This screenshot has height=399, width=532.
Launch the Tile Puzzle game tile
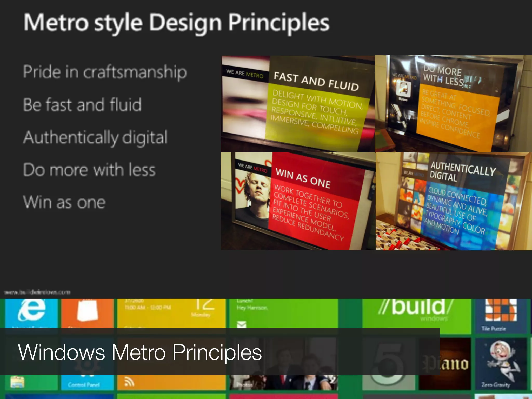tap(501, 316)
